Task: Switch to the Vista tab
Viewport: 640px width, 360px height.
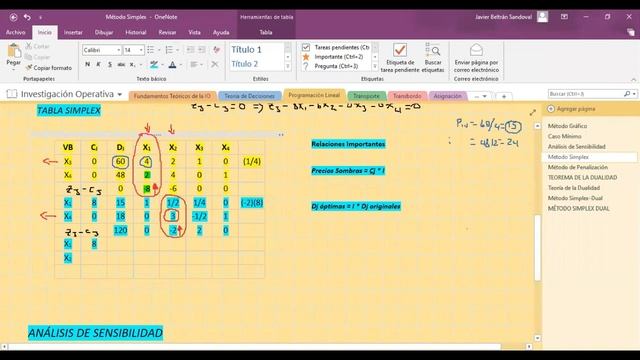Action: 194,32
